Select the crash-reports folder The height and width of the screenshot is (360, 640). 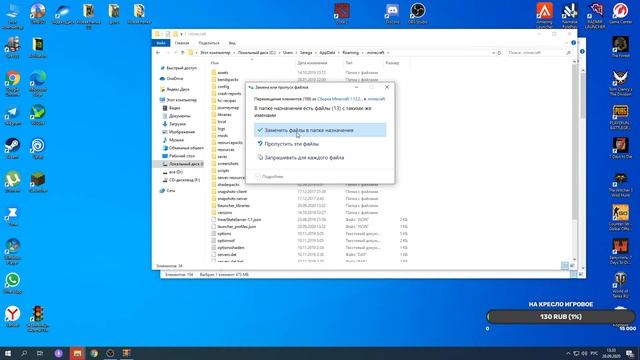229,93
